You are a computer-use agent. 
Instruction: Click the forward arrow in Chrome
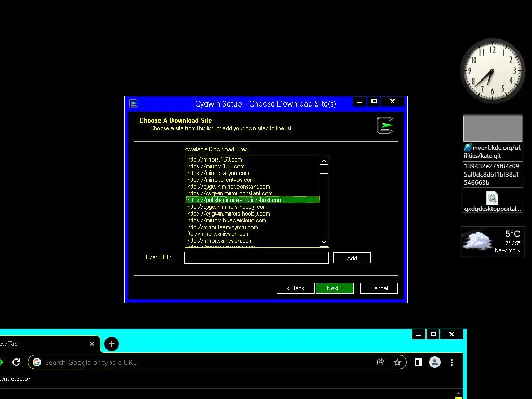tap(2, 362)
